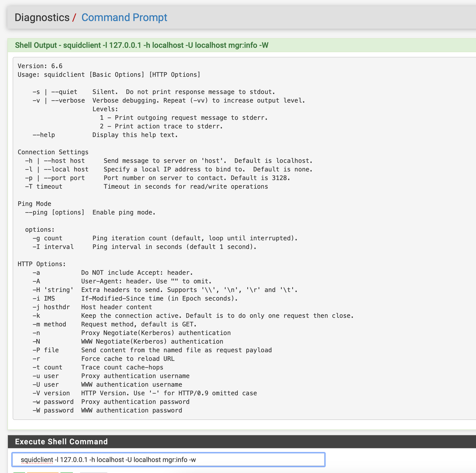
Task: Click '-t count Trace count cache-hops' line
Action: pyautogui.click(x=98, y=368)
